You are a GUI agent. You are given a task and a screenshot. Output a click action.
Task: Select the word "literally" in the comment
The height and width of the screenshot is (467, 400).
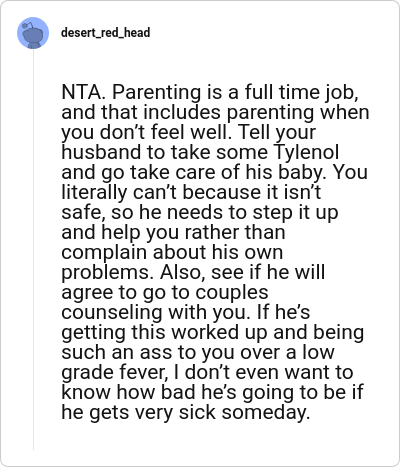(x=94, y=192)
